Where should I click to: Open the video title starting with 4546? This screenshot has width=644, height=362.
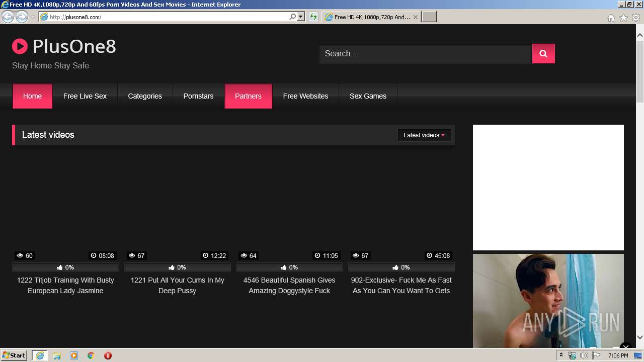tap(289, 286)
